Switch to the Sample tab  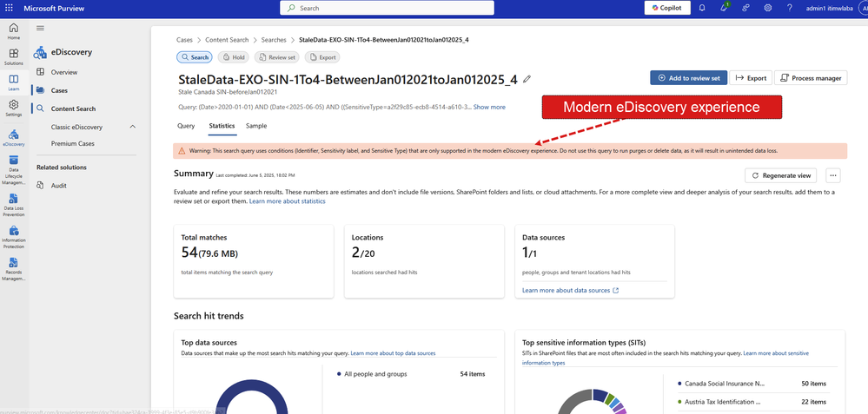[256, 126]
